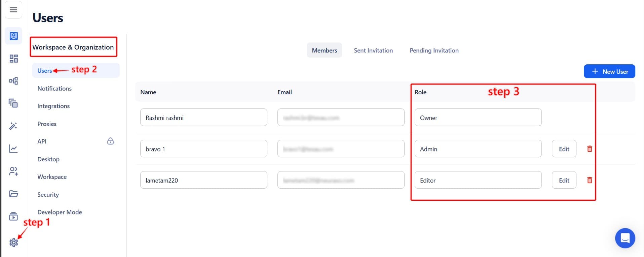Select Security in the settings menu
The height and width of the screenshot is (257, 644).
point(48,195)
